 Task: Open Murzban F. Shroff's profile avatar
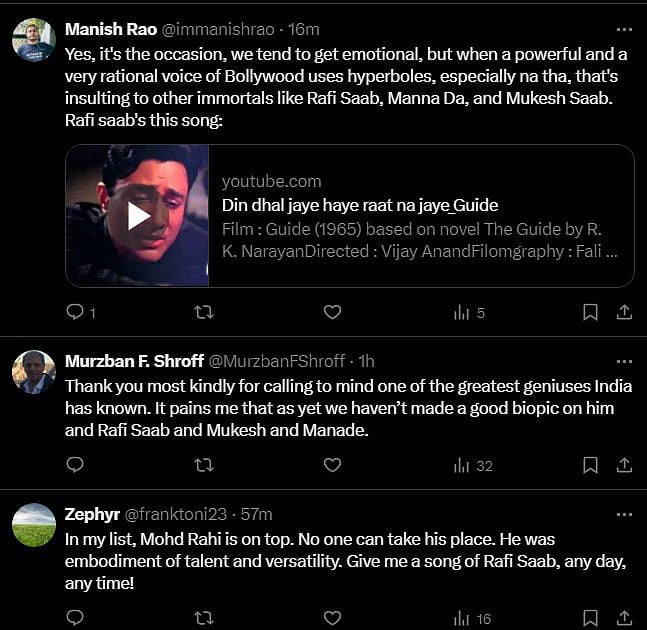click(34, 372)
